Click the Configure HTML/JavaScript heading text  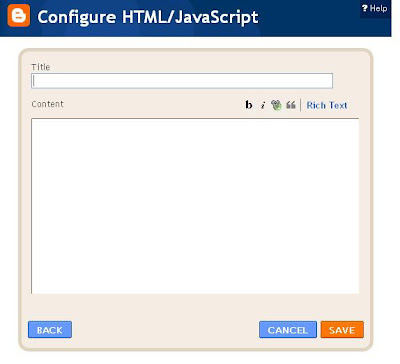pyautogui.click(x=148, y=17)
